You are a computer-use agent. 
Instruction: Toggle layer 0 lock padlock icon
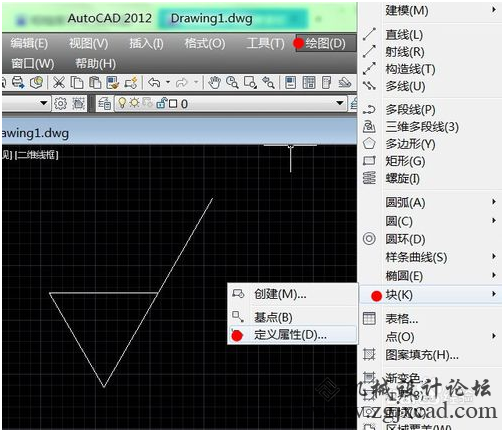(161, 103)
